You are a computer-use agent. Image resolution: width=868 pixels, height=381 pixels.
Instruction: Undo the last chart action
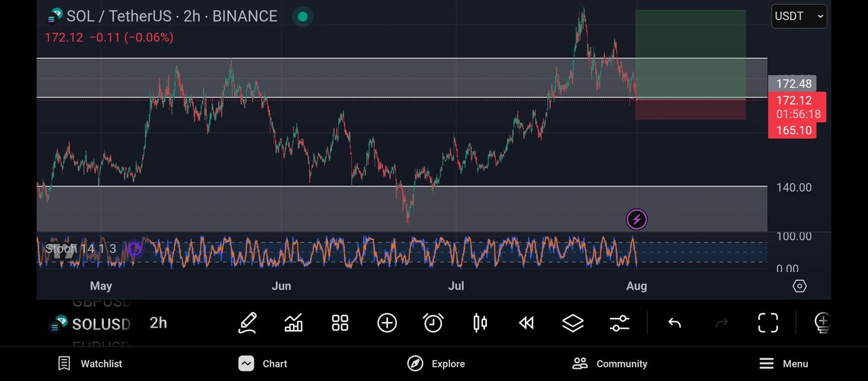(674, 323)
